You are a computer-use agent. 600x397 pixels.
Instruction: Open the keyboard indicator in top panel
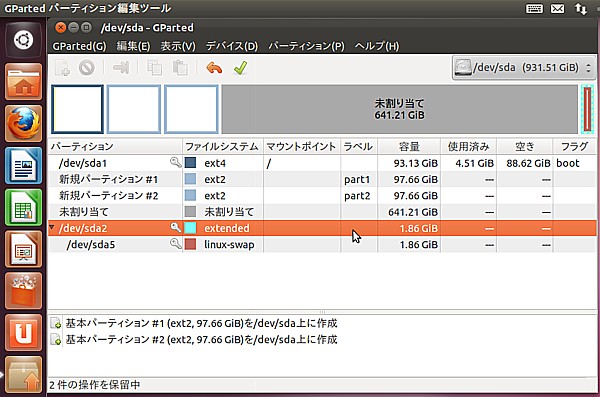point(534,8)
